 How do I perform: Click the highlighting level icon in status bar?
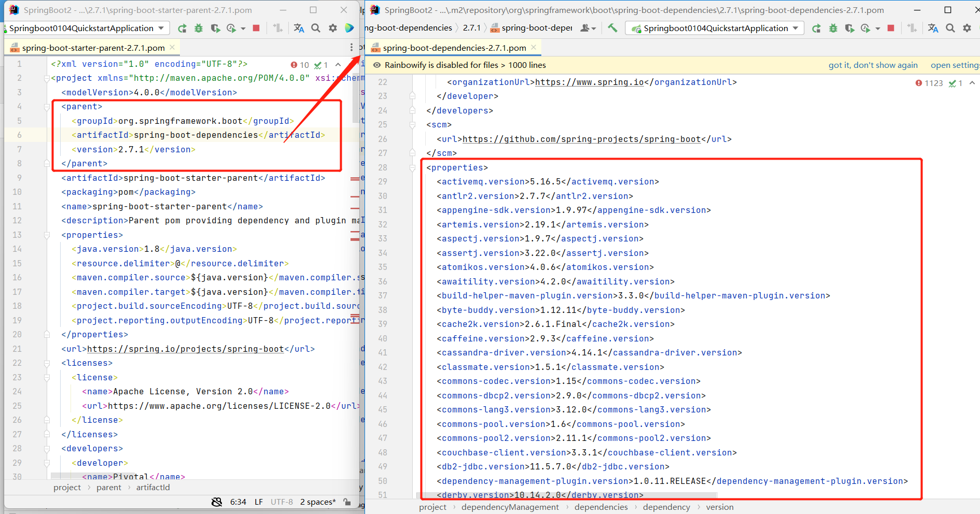[x=216, y=502]
